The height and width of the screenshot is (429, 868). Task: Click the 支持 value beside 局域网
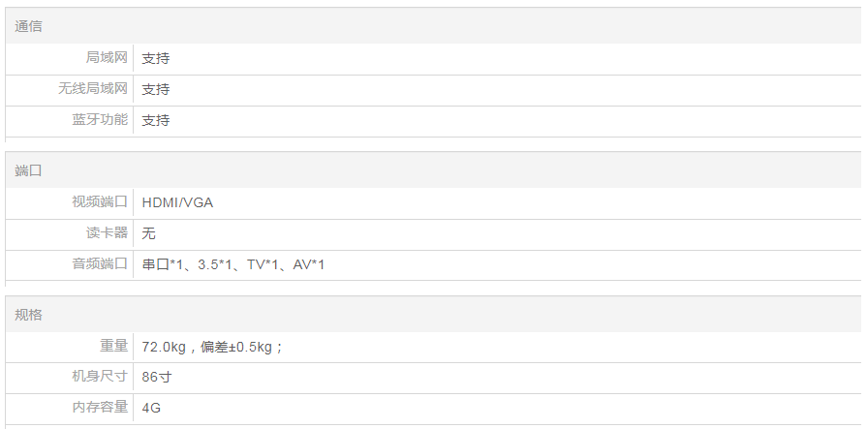(x=156, y=58)
